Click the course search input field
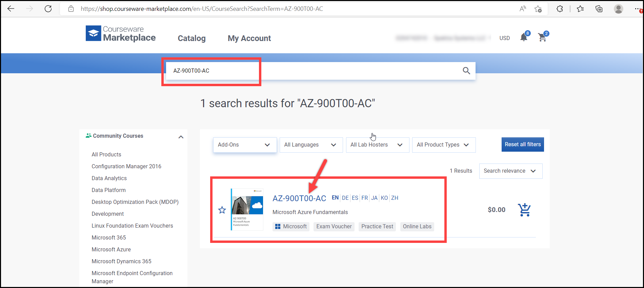 pos(320,71)
